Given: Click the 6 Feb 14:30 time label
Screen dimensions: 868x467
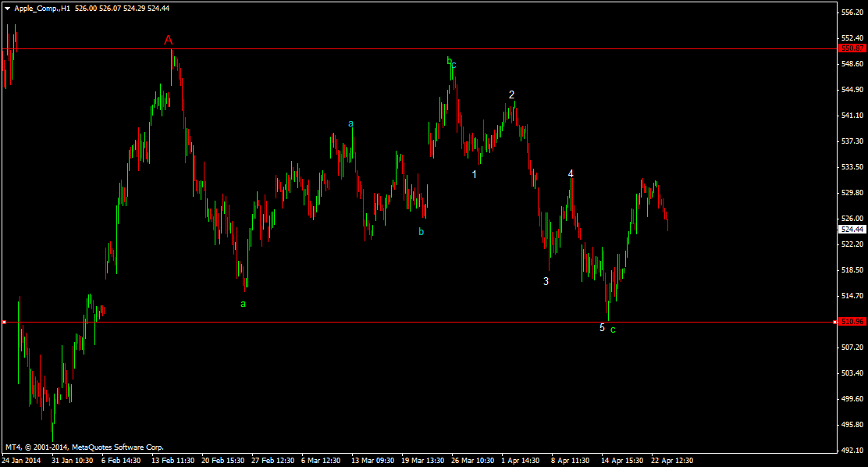Looking at the screenshot, I should click(x=121, y=460).
